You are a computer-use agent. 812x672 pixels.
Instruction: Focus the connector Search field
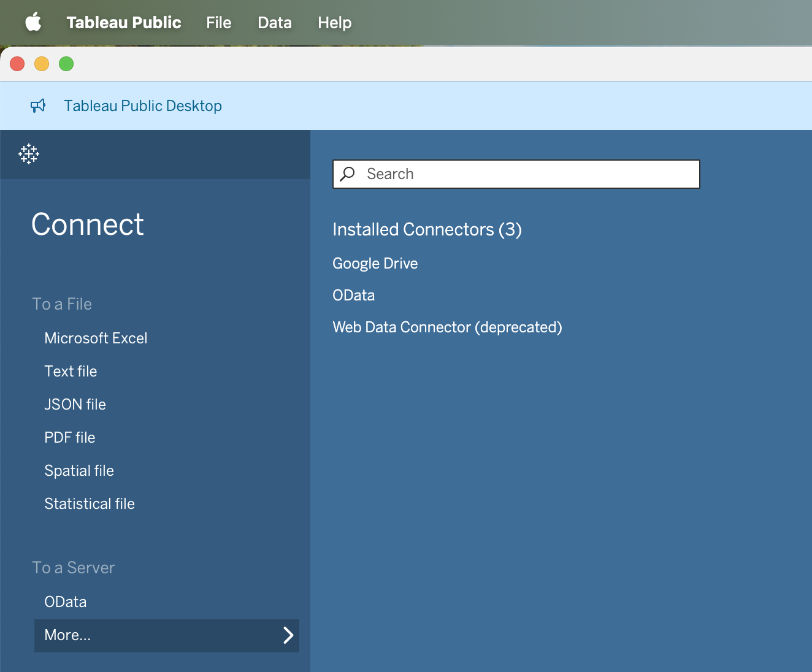point(516,174)
